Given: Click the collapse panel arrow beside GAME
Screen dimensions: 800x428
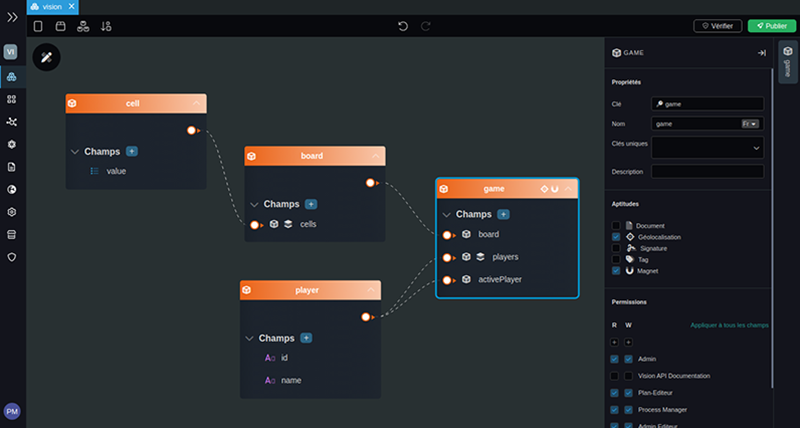Looking at the screenshot, I should pyautogui.click(x=761, y=53).
